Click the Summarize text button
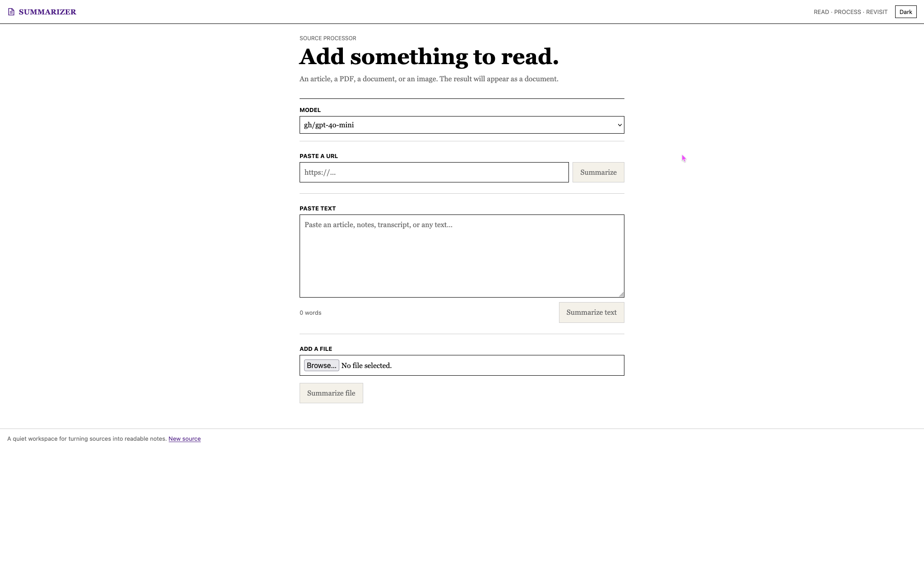The height and width of the screenshot is (578, 924). (591, 312)
